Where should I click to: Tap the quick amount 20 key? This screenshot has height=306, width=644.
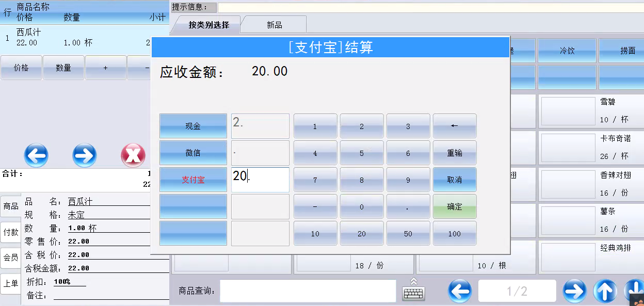(362, 233)
